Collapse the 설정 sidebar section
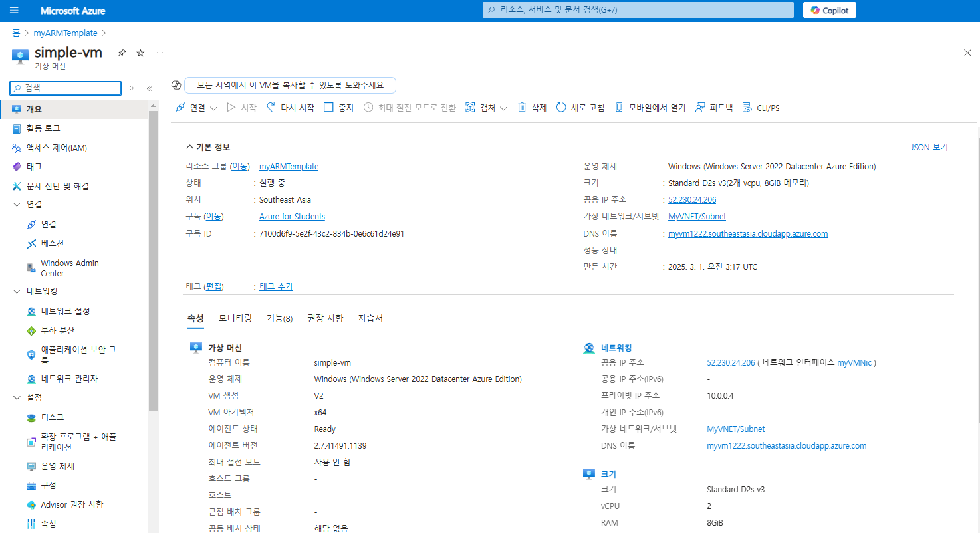Image resolution: width=980 pixels, height=533 pixels. (x=17, y=397)
